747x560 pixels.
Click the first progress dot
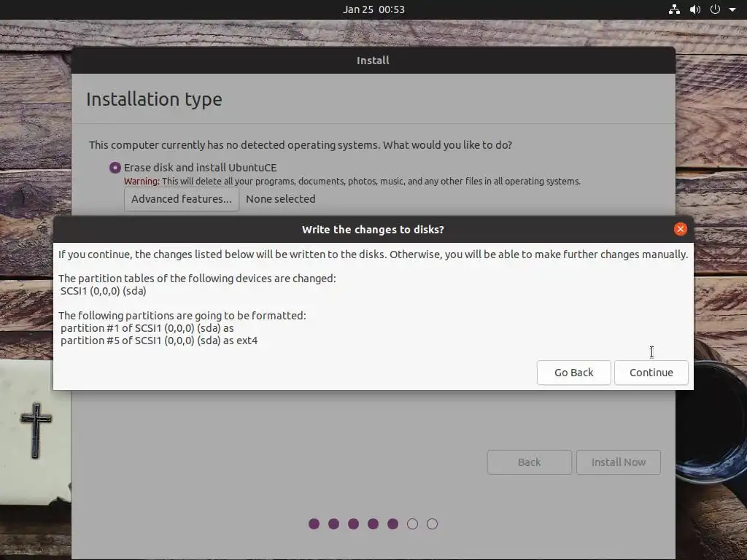[x=314, y=524]
